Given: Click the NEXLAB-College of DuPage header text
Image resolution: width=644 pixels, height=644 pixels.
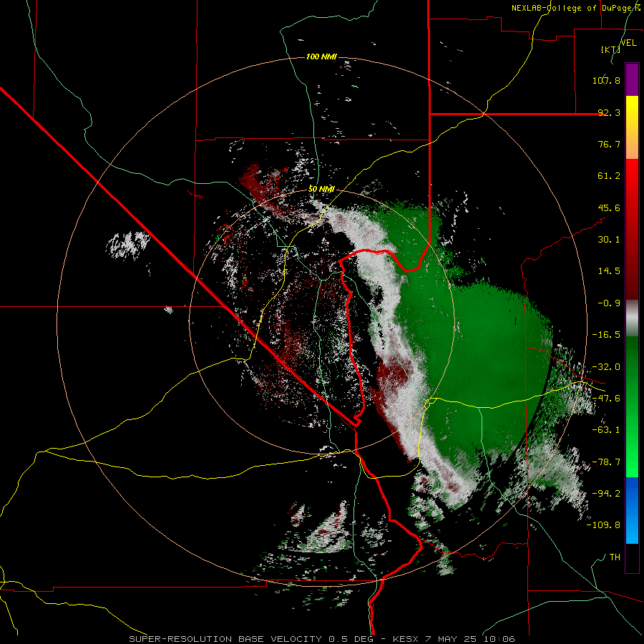Looking at the screenshot, I should point(577,8).
